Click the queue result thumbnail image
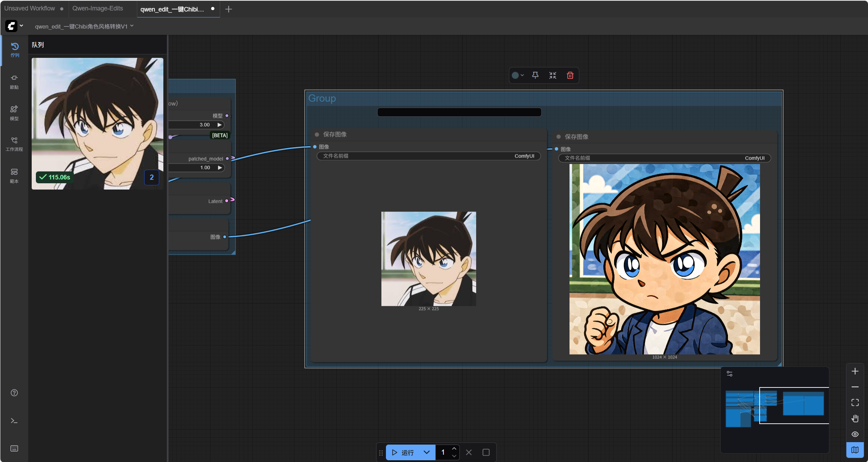868x462 pixels. point(97,123)
